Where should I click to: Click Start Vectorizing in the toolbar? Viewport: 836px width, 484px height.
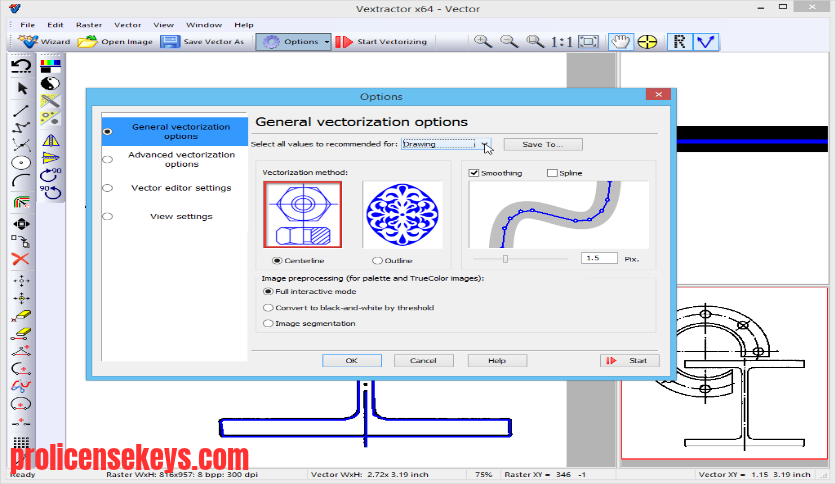381,42
